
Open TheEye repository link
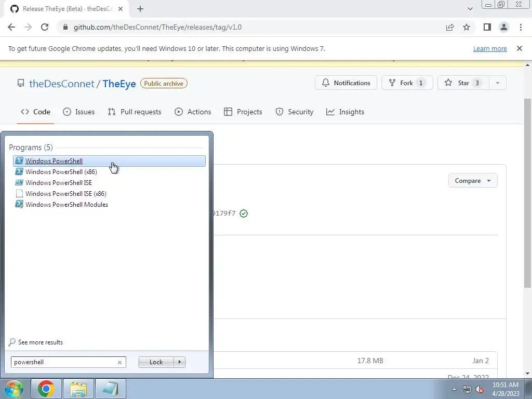click(x=119, y=84)
